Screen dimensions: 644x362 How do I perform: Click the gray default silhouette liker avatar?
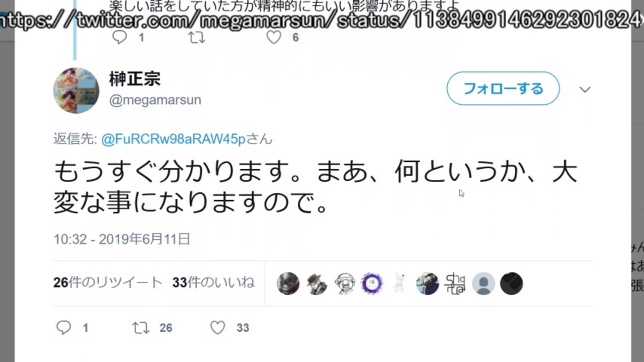tap(484, 284)
